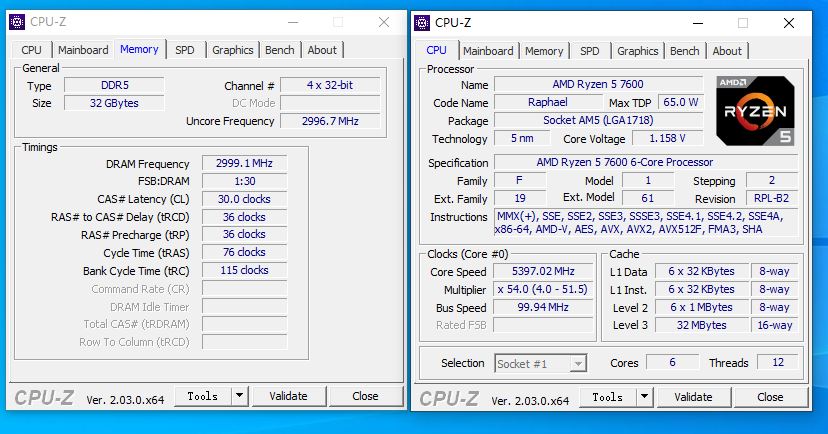The width and height of the screenshot is (828, 434).
Task: Click the Core Speed value 5397.02 MHz
Action: tap(543, 271)
